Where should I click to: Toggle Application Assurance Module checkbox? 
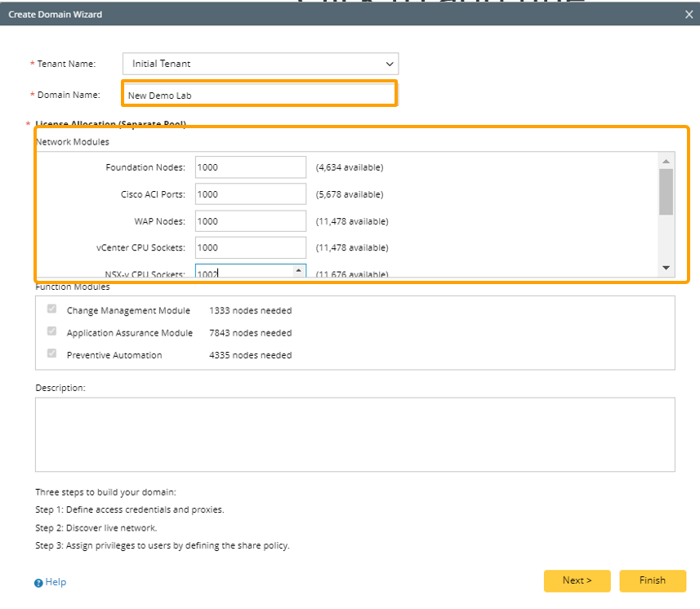click(52, 332)
